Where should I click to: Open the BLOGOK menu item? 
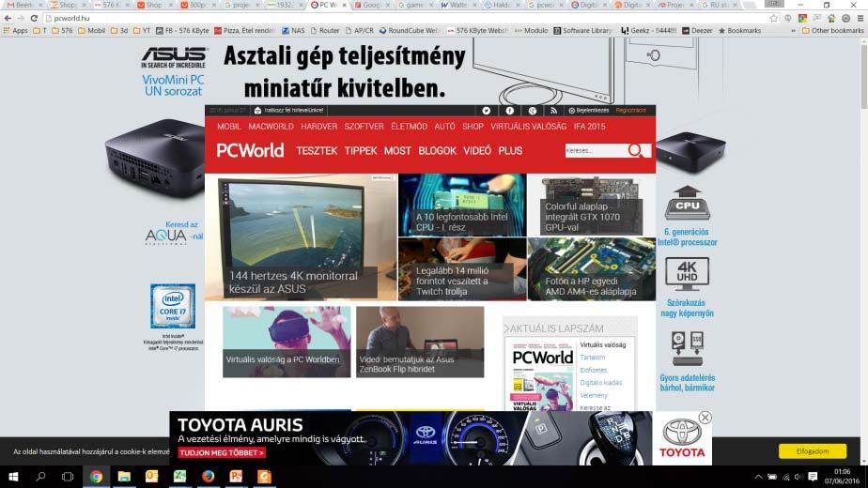click(x=438, y=150)
